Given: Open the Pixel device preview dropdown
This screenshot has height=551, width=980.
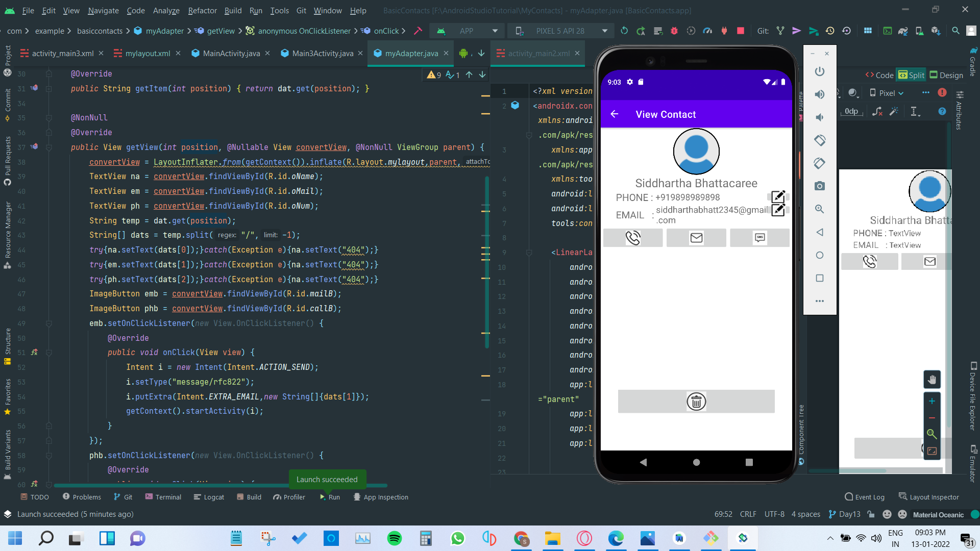Looking at the screenshot, I should click(887, 93).
